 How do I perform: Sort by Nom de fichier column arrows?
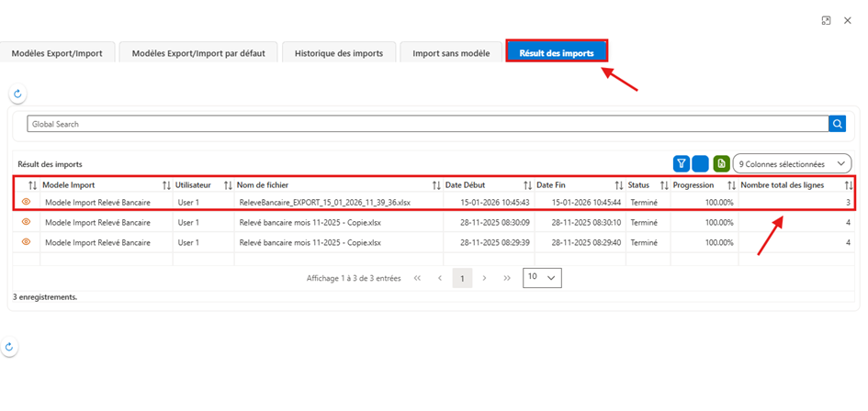(437, 184)
